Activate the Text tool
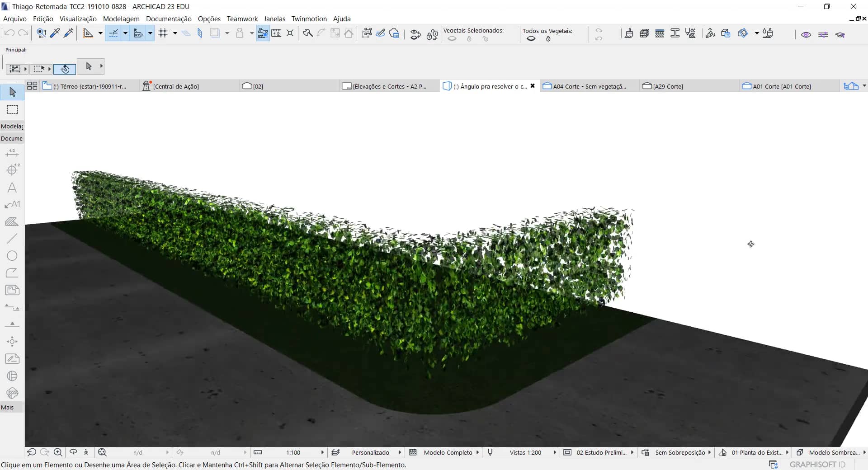Image resolution: width=868 pixels, height=470 pixels. (x=12, y=188)
